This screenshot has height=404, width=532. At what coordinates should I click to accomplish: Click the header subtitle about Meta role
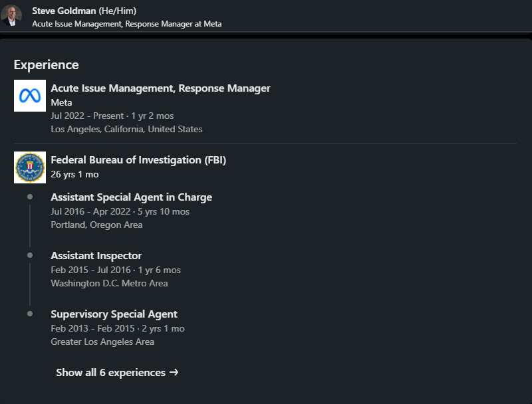126,24
